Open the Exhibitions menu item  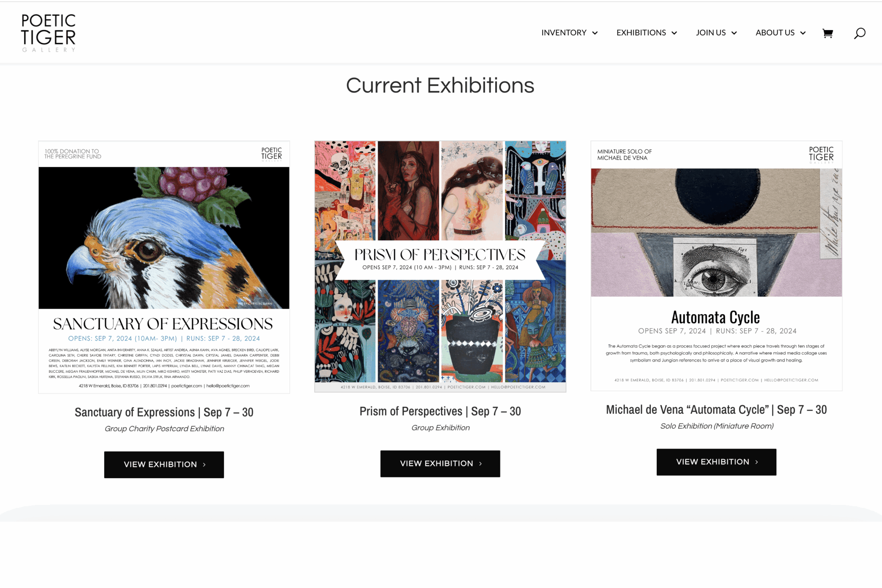tap(641, 33)
